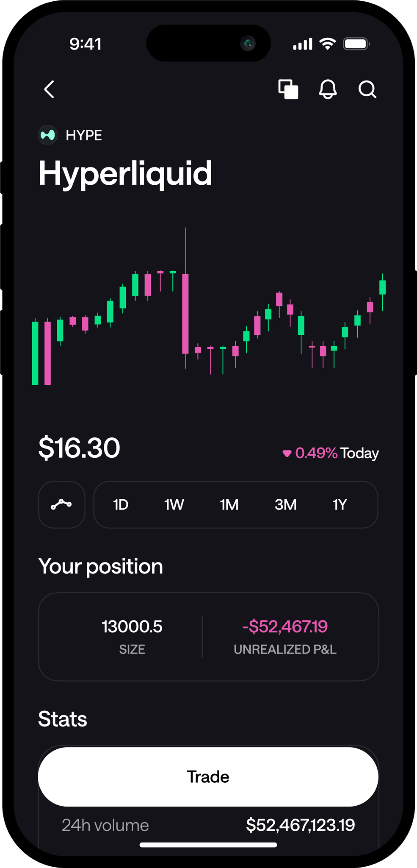Tap the tallest pink candlestick on chart

[185, 314]
